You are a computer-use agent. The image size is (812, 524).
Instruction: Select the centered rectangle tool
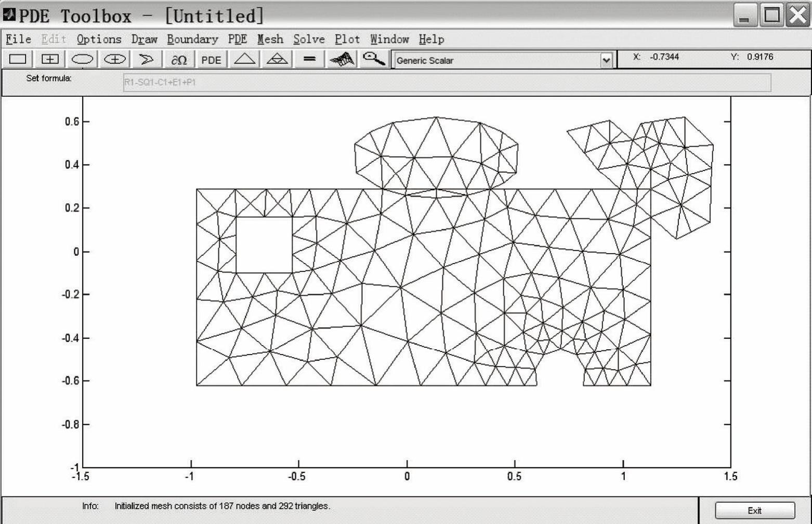[50, 59]
